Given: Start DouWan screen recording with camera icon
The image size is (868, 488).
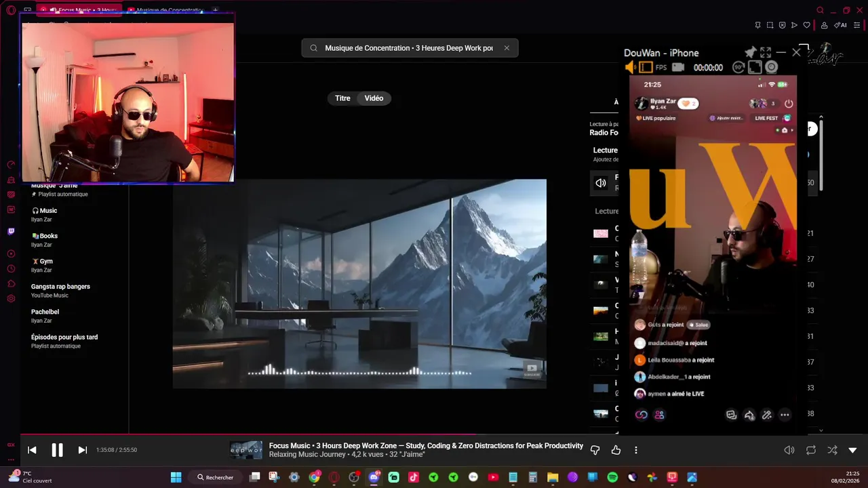Looking at the screenshot, I should coord(679,68).
